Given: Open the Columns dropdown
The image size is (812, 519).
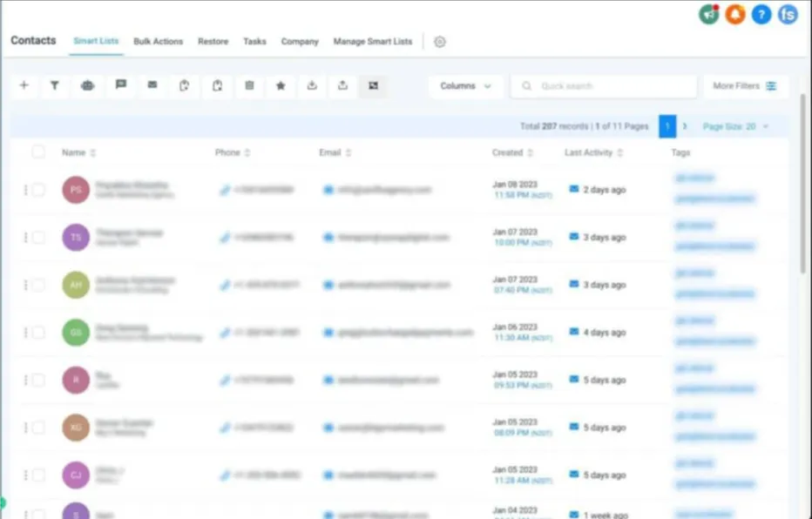Looking at the screenshot, I should coord(465,86).
